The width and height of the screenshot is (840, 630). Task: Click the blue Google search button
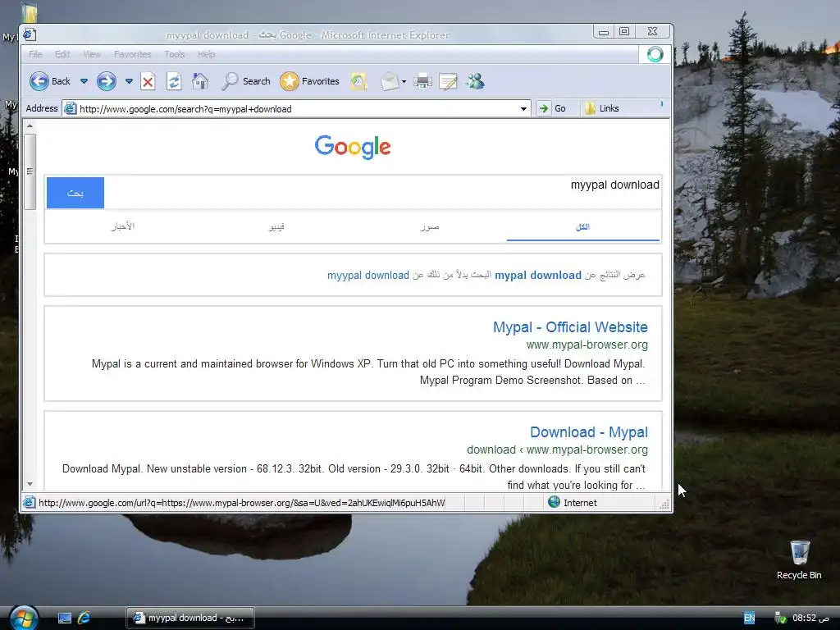point(75,192)
